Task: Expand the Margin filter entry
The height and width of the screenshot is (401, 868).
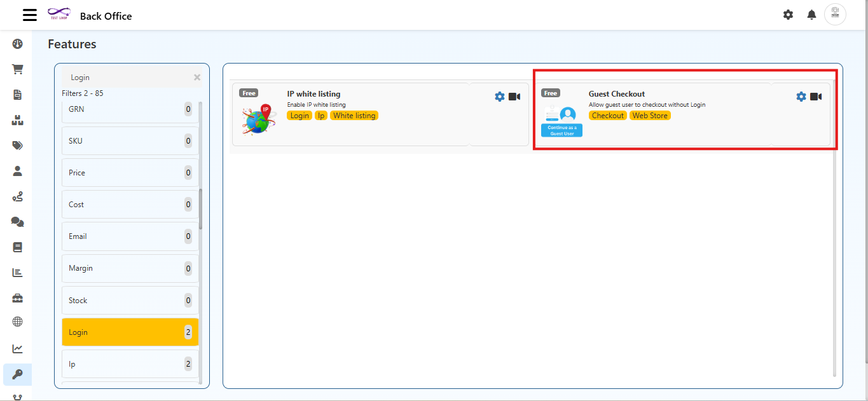Action: pyautogui.click(x=130, y=268)
